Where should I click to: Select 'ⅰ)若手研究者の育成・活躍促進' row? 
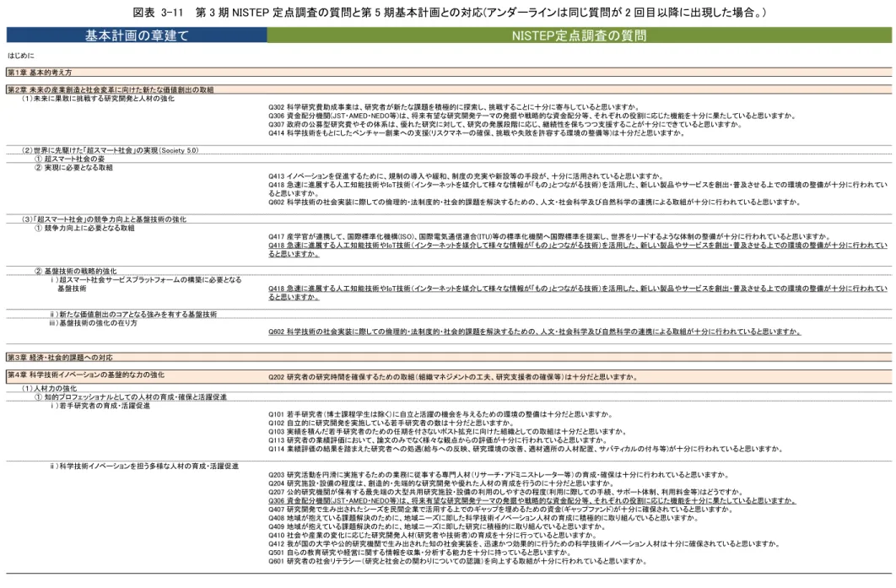tap(100, 406)
